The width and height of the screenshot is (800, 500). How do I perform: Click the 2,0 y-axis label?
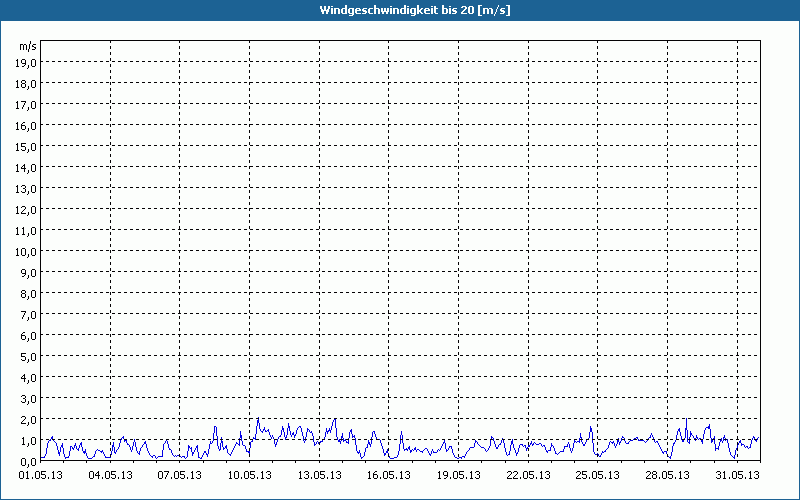pyautogui.click(x=28, y=420)
